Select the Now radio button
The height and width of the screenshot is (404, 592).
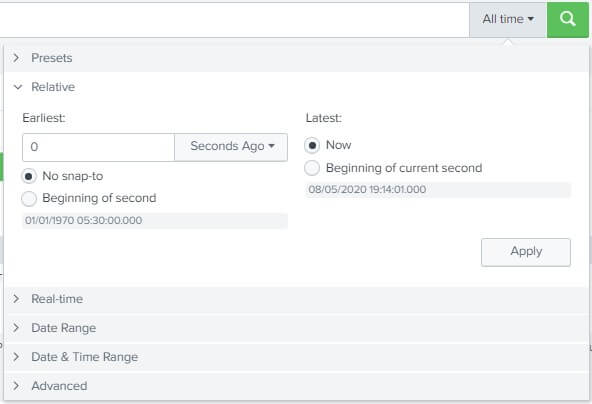point(312,145)
